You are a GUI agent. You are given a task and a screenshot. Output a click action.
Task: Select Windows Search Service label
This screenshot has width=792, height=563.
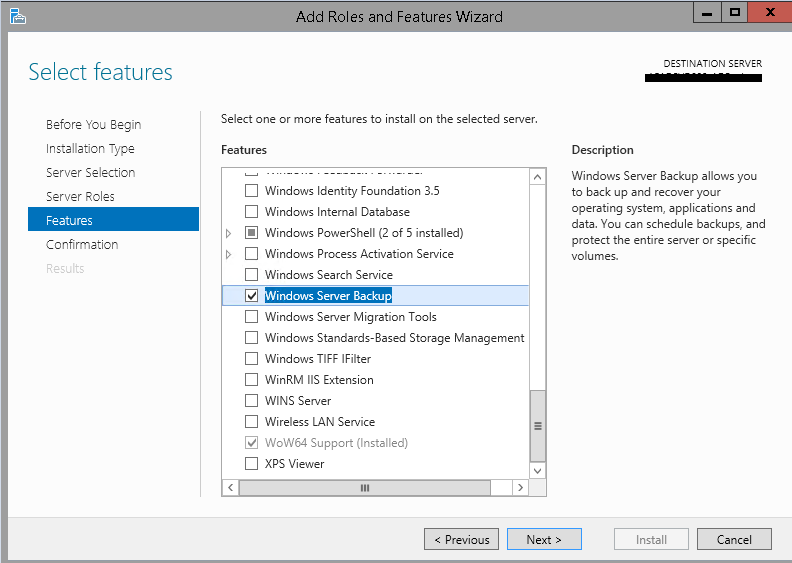pos(329,275)
